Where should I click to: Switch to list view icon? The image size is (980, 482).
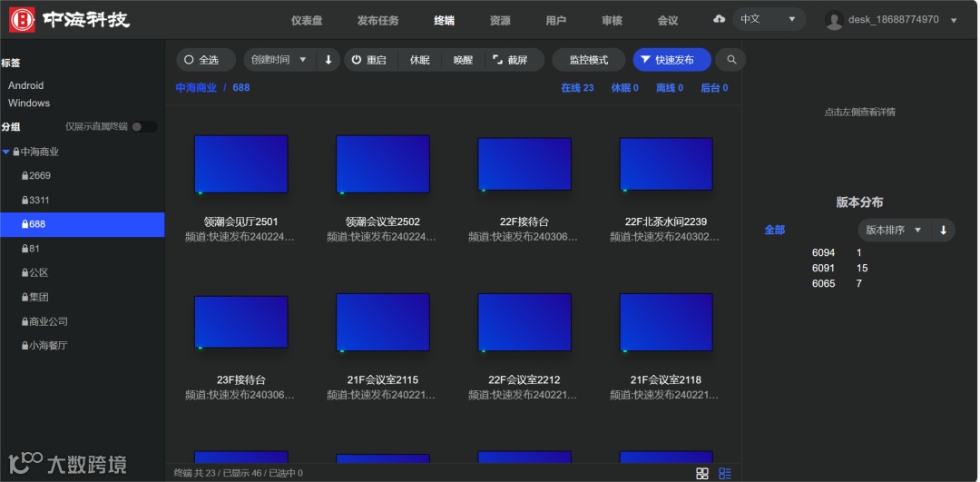click(x=725, y=473)
